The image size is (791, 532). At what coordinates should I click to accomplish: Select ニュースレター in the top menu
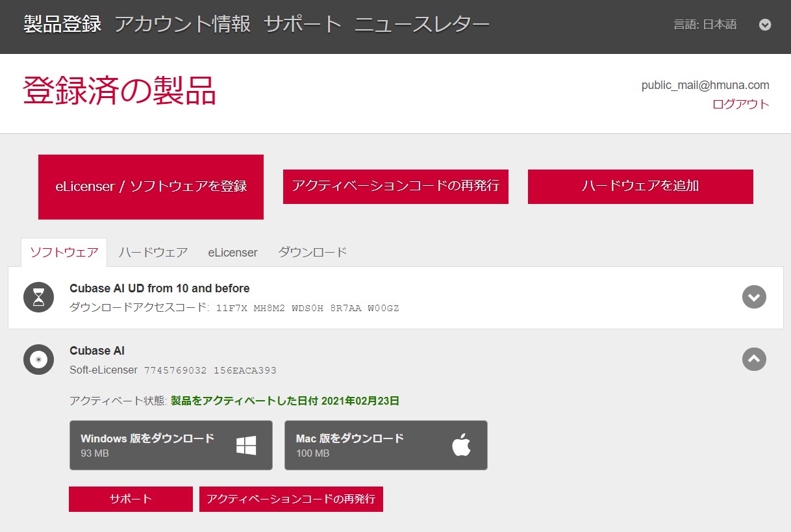[422, 25]
